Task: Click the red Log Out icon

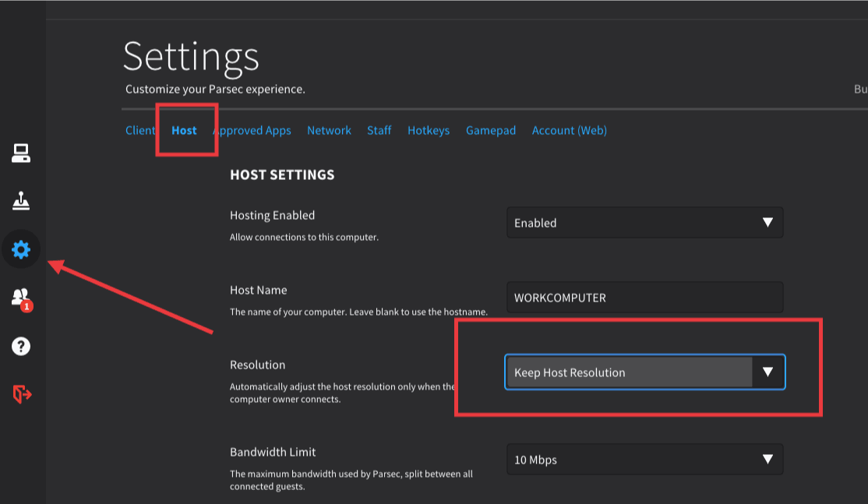Action: point(22,394)
